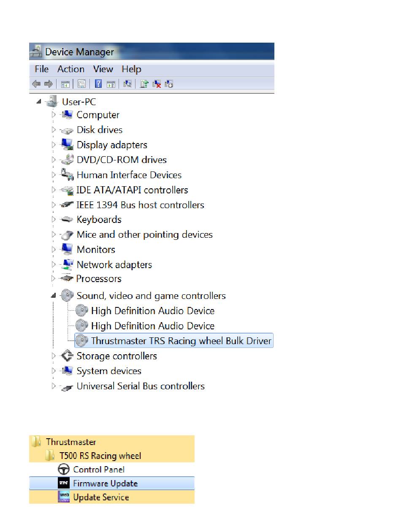Click the Processors category icon

point(67,279)
